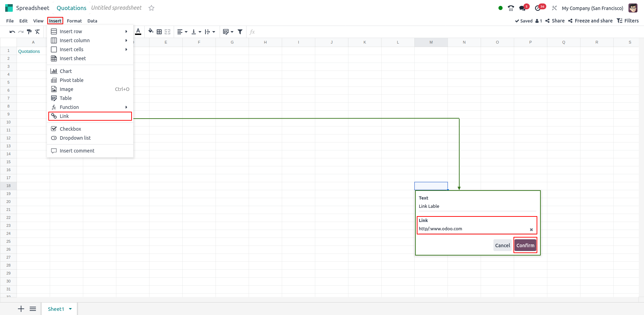The height and width of the screenshot is (315, 644).
Task: Select the paint format tool
Action: pos(29,32)
